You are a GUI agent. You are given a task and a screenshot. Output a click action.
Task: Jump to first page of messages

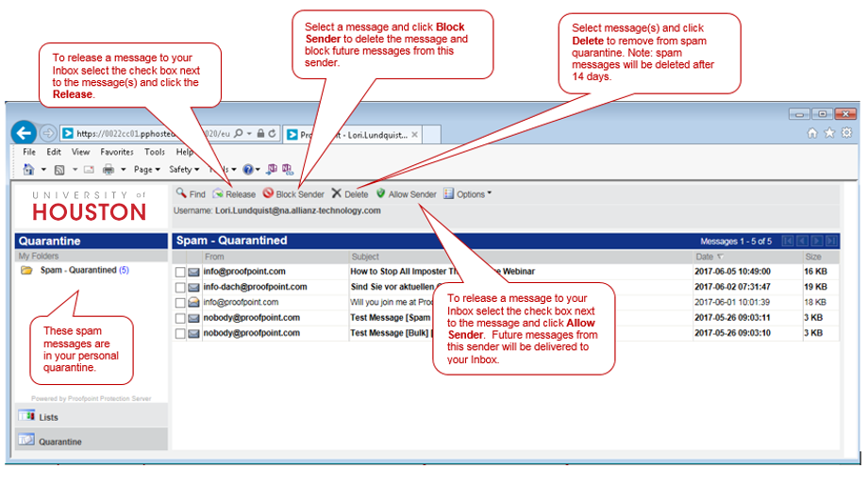click(x=787, y=241)
